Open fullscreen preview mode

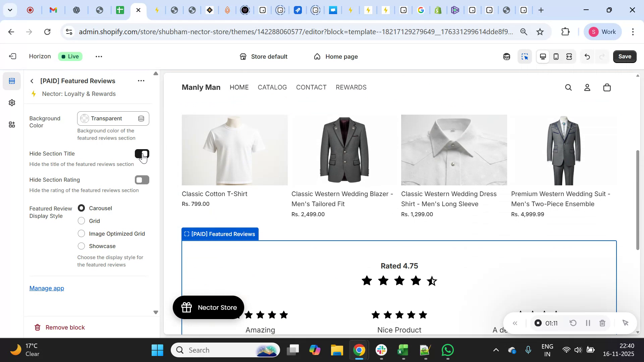point(569,56)
